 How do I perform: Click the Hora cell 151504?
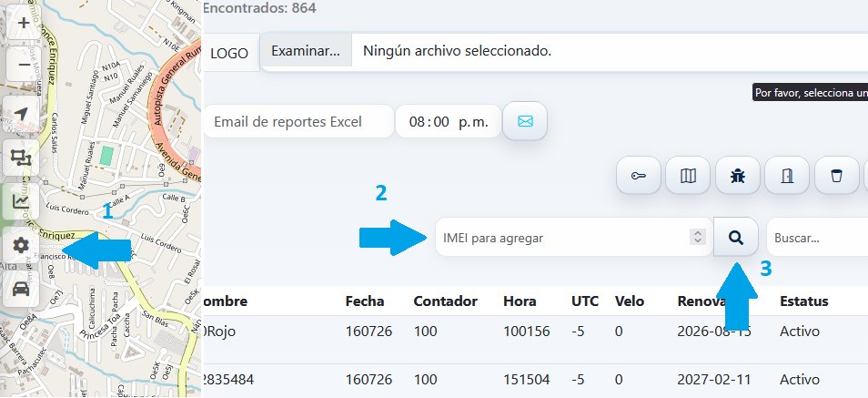pos(527,380)
